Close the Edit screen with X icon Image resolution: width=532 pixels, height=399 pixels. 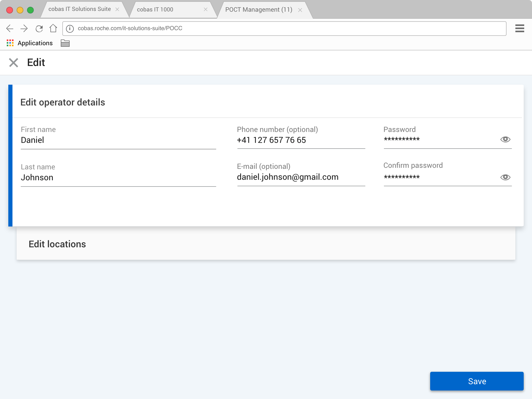[14, 63]
